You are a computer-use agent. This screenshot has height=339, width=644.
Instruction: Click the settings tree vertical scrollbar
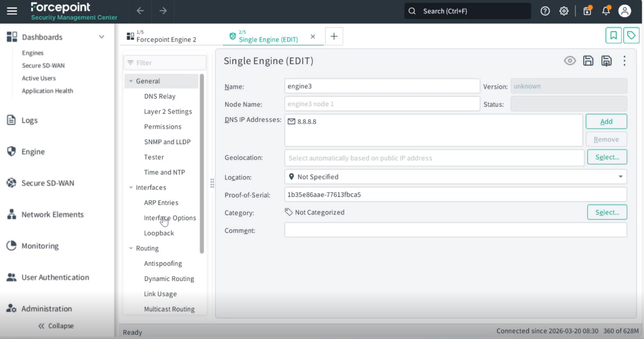tap(202, 163)
